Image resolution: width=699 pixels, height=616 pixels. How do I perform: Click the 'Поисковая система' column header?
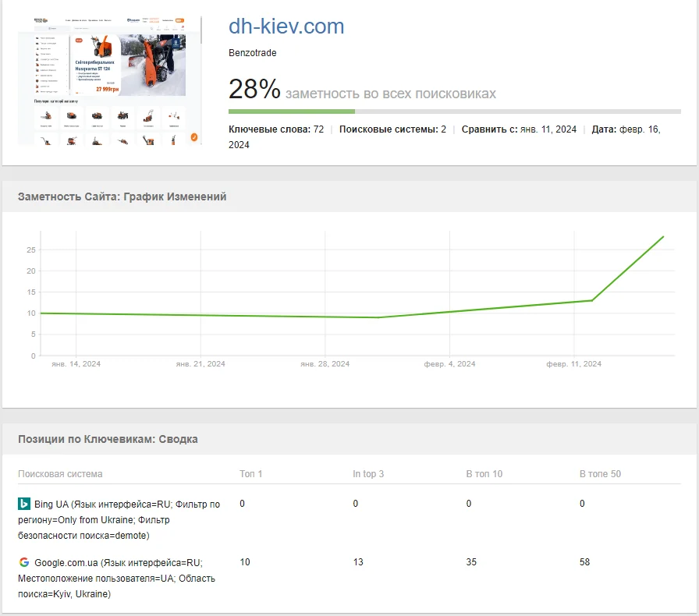click(x=60, y=474)
